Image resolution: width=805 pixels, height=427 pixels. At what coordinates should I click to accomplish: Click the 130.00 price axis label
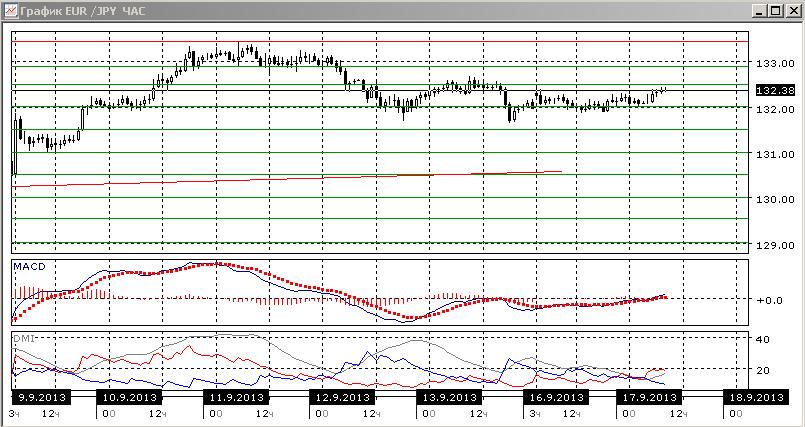pos(774,199)
